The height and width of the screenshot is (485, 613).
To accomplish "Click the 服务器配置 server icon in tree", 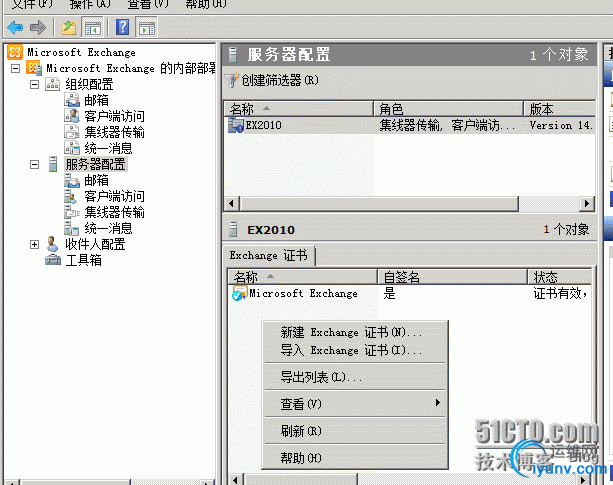I will pyautogui.click(x=53, y=164).
